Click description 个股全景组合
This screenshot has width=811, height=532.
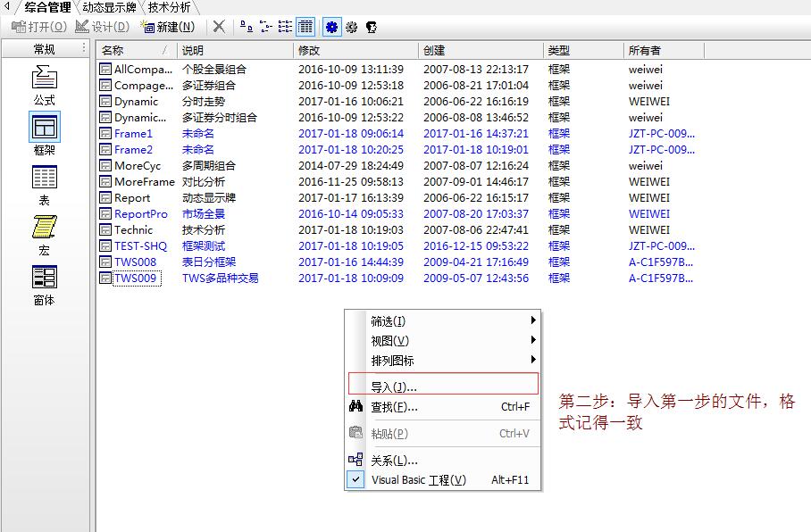point(214,70)
